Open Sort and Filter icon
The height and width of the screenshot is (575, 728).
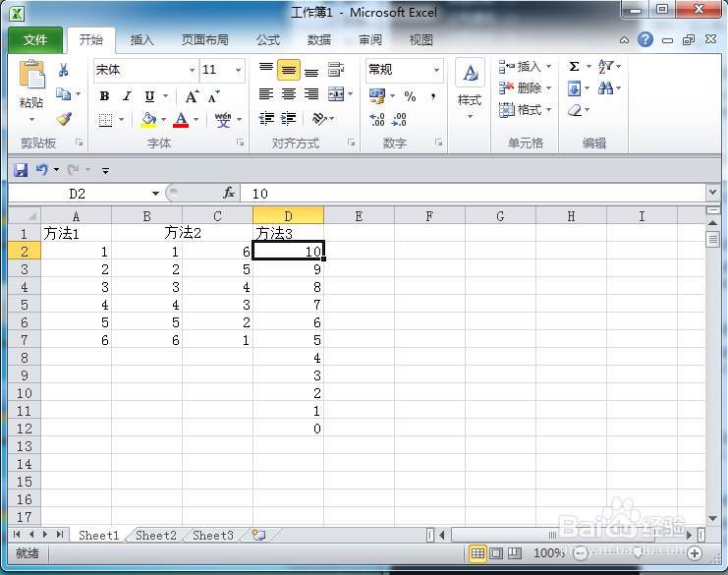tap(606, 67)
